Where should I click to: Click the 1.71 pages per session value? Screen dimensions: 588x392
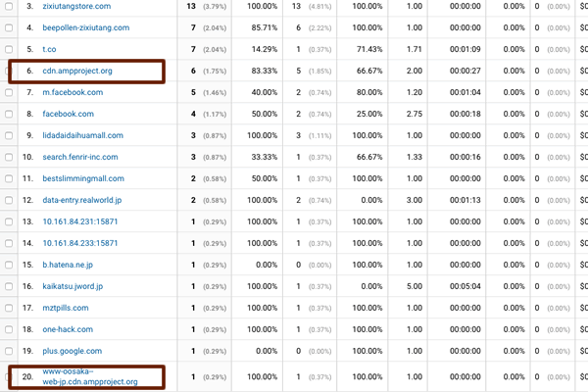(415, 49)
